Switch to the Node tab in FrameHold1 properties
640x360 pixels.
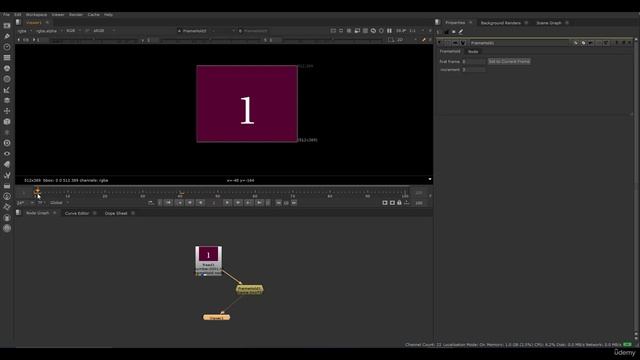click(473, 52)
